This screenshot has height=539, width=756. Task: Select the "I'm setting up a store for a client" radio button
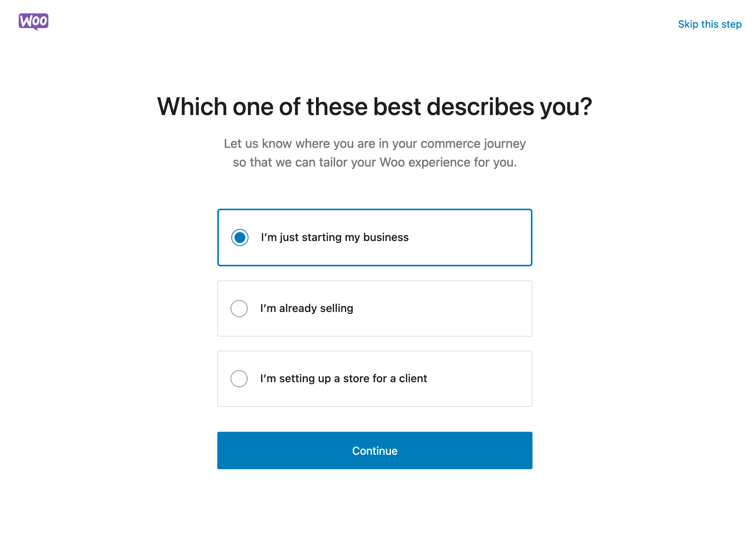(x=239, y=378)
